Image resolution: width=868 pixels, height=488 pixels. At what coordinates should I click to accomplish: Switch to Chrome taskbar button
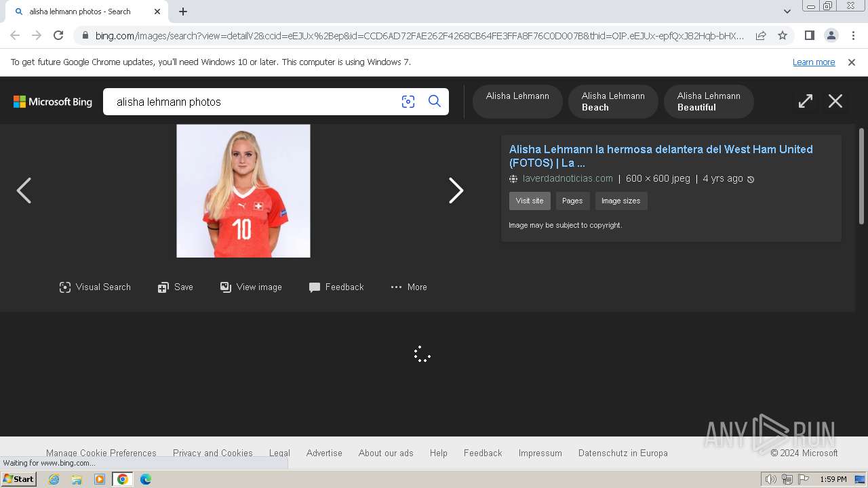click(x=123, y=479)
